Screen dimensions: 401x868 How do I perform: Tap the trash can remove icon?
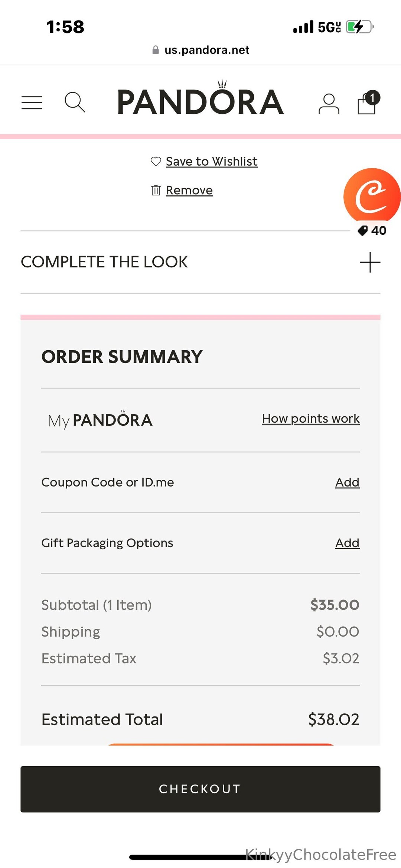coord(156,190)
